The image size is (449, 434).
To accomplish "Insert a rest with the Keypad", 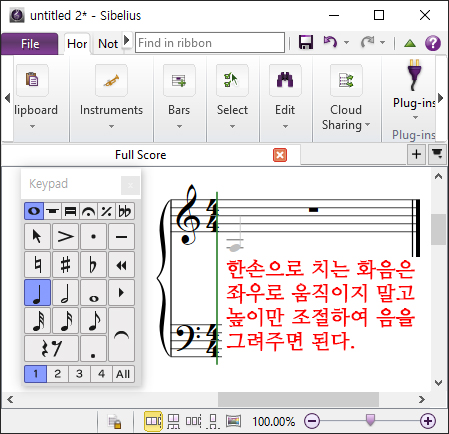I will [51, 349].
